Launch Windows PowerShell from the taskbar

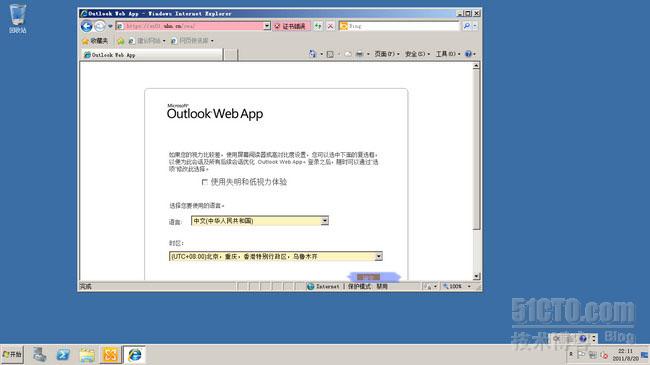point(63,355)
